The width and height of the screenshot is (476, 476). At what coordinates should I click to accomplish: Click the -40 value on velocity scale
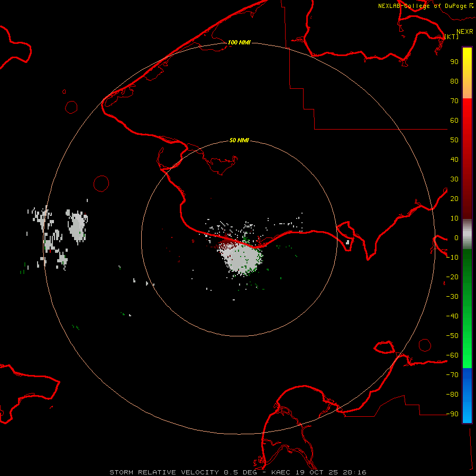point(452,316)
